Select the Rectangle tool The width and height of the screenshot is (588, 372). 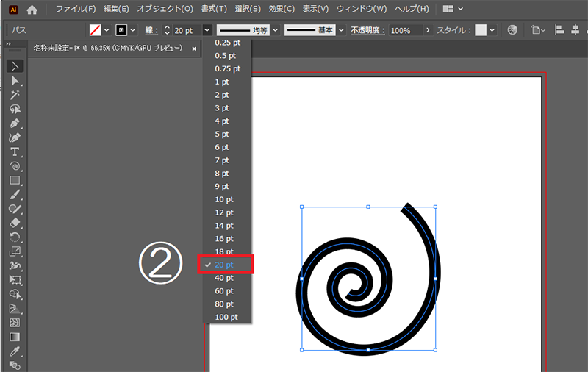tap(15, 180)
